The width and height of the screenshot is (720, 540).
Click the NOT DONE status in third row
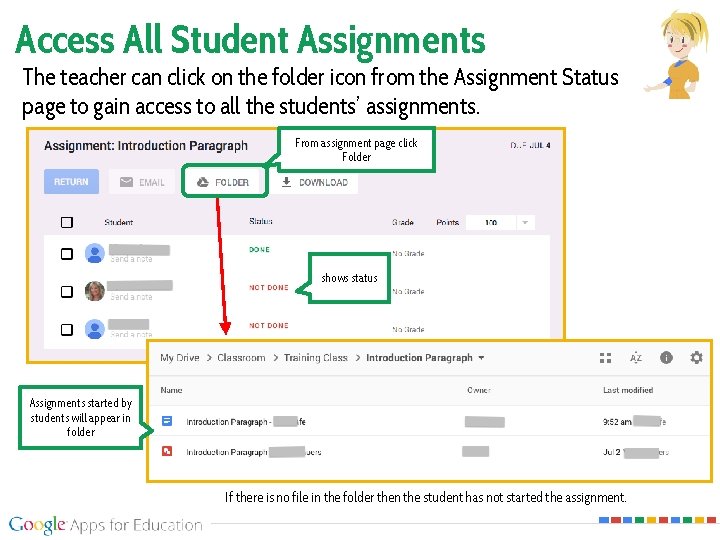[x=269, y=326]
